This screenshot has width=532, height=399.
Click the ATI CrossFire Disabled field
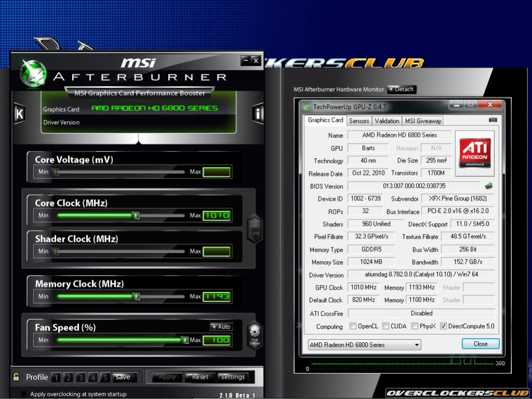coord(421,313)
